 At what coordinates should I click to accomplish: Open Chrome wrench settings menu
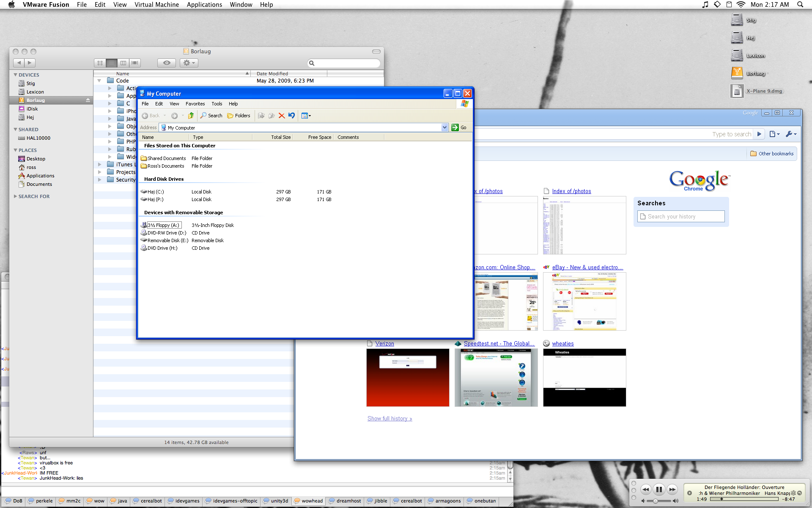coord(790,134)
